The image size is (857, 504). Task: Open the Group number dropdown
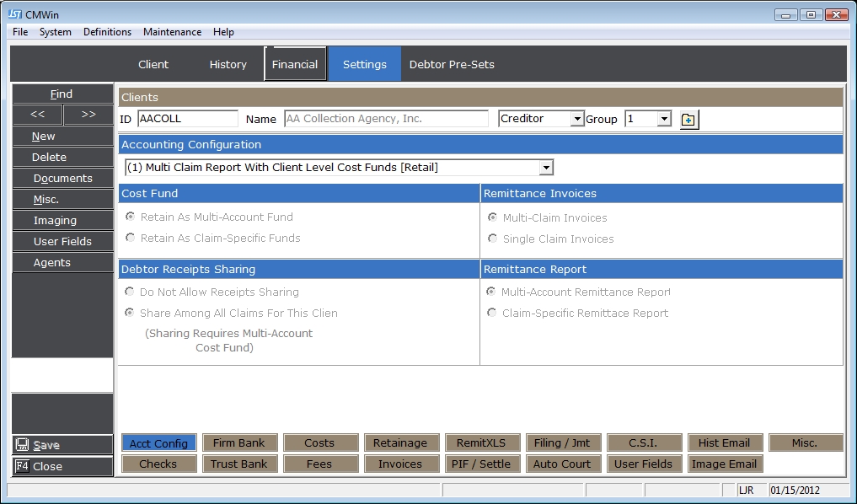pyautogui.click(x=664, y=120)
